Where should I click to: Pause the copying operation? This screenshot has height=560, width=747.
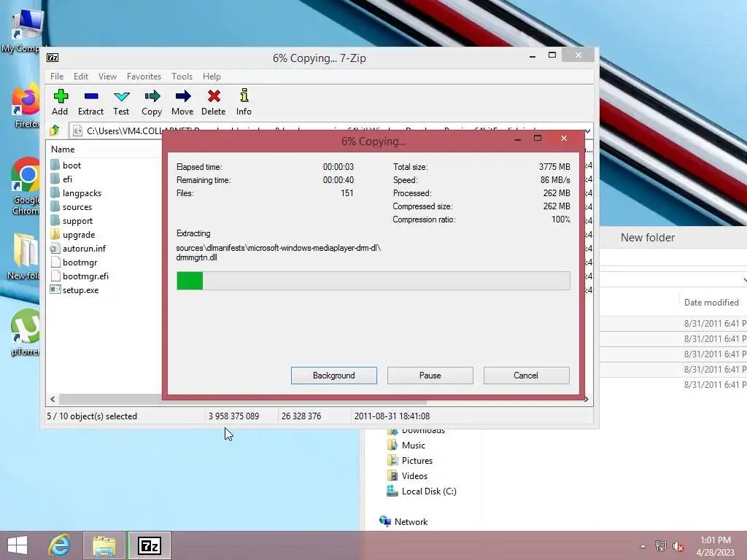pos(430,376)
